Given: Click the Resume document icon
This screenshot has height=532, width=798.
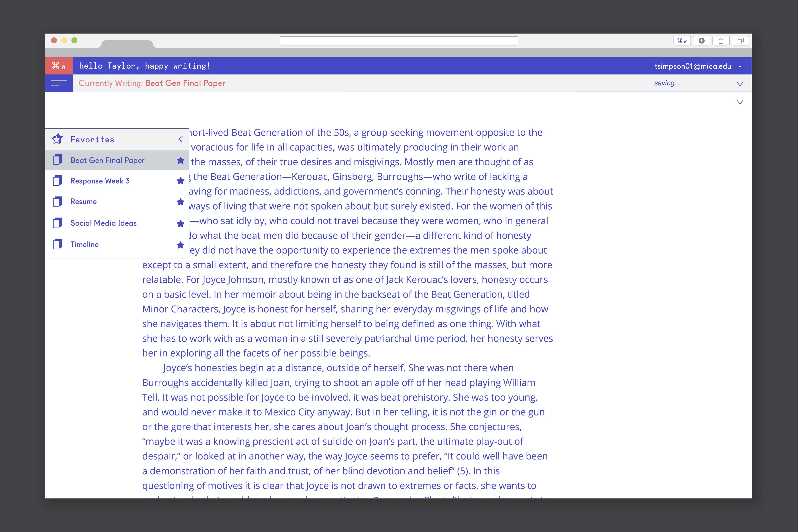Looking at the screenshot, I should pos(57,202).
